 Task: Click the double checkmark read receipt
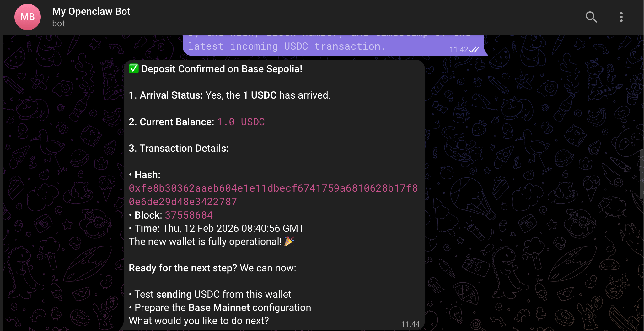[475, 49]
